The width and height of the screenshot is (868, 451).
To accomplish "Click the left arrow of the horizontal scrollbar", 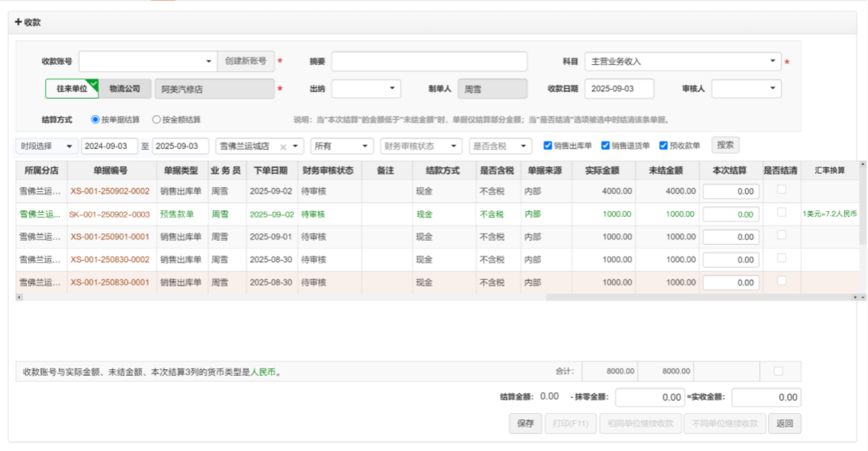I will (x=19, y=297).
